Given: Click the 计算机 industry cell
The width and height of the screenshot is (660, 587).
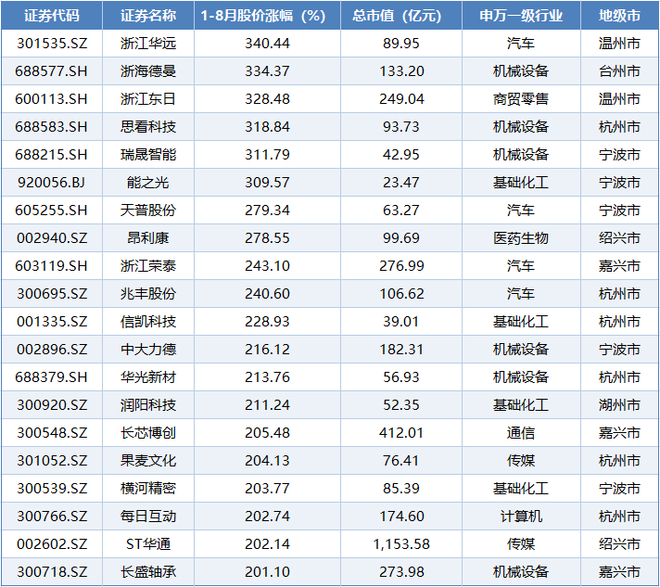Looking at the screenshot, I should (x=520, y=516).
